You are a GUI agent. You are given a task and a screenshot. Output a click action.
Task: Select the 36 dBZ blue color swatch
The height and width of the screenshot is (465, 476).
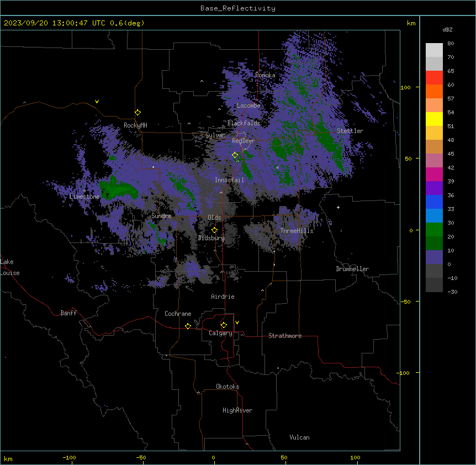tap(434, 202)
